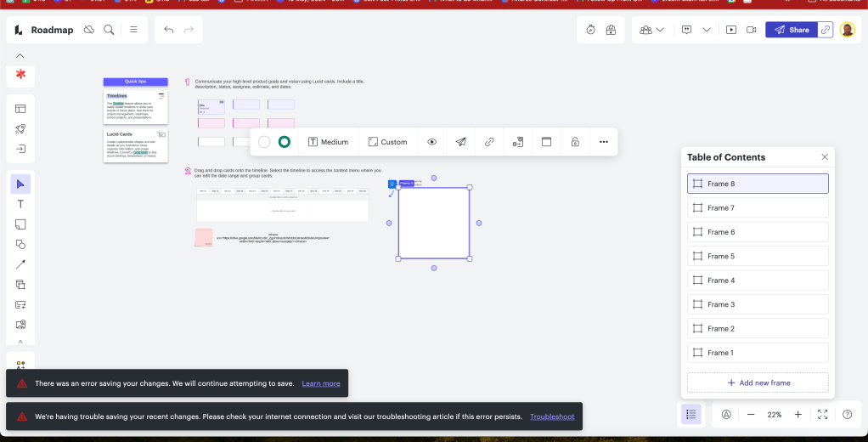Open the timer tool
This screenshot has width=868, height=442.
tap(590, 30)
